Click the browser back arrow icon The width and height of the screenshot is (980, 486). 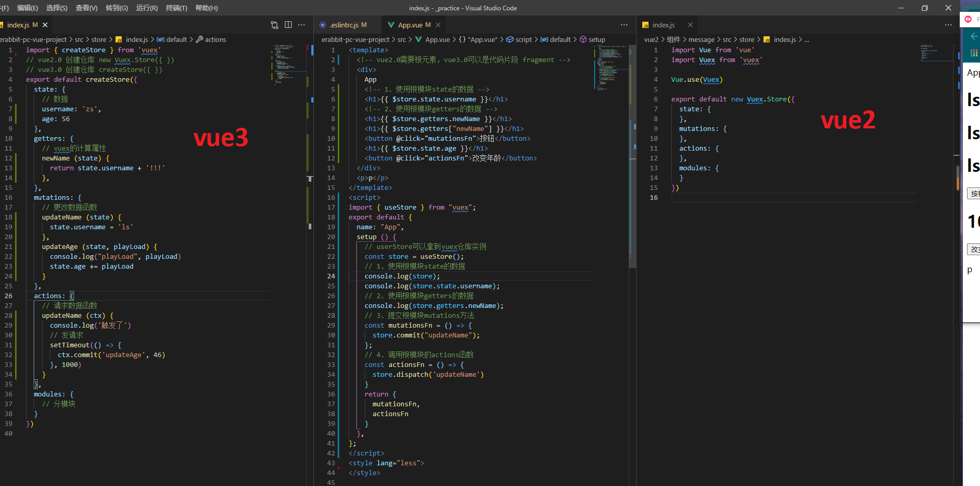click(974, 36)
